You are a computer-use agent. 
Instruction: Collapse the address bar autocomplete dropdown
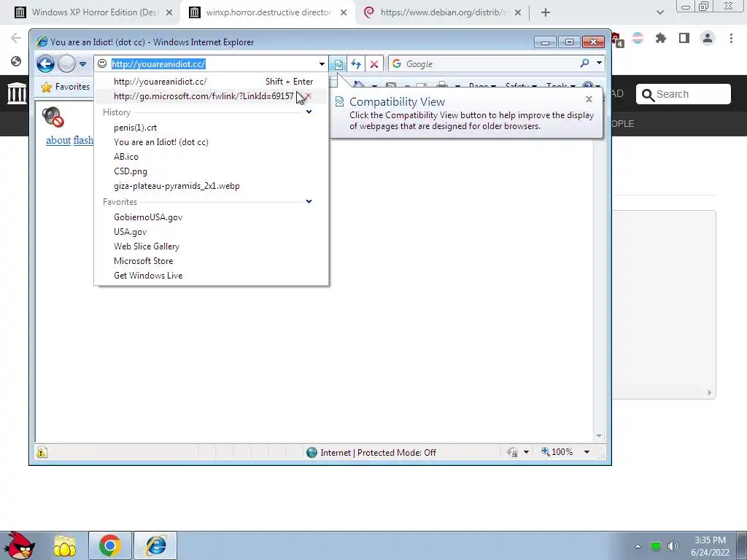pyautogui.click(x=322, y=64)
